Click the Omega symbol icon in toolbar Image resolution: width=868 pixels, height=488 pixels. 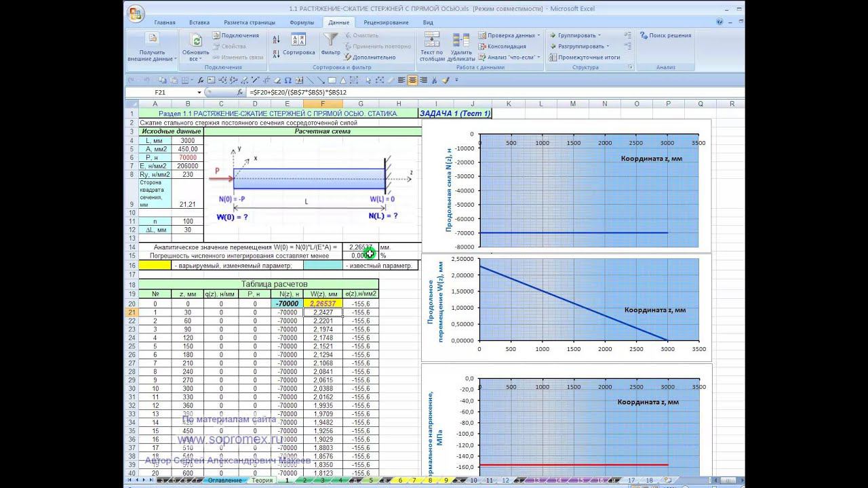pos(288,80)
